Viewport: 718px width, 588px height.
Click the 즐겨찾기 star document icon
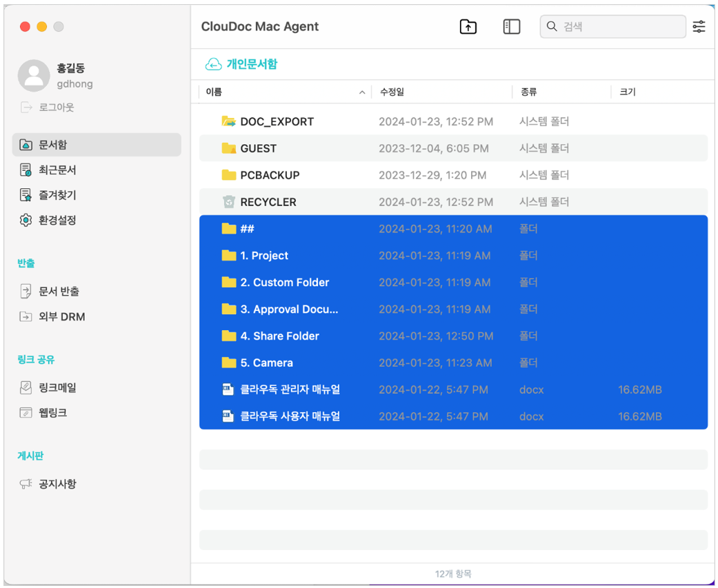26,195
